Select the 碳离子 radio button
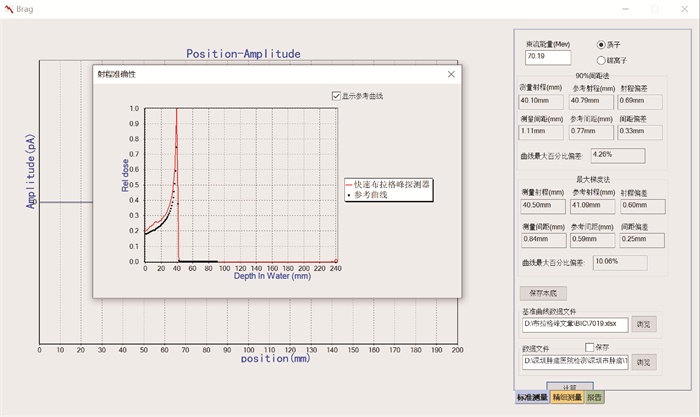Image resolution: width=700 pixels, height=417 pixels. click(x=601, y=60)
